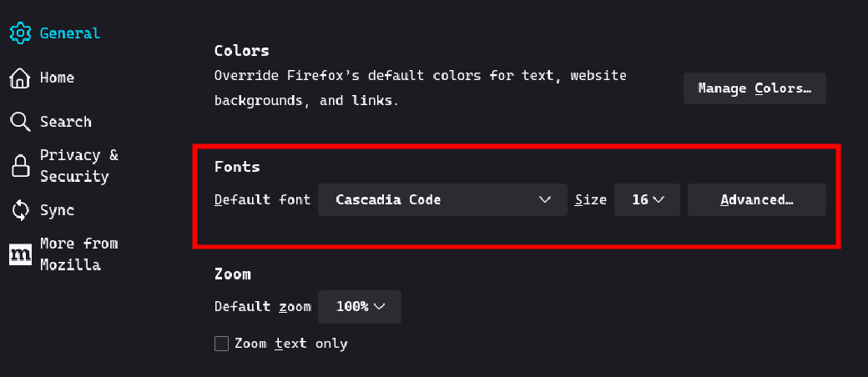Viewport: 868px width, 377px height.
Task: Select the General settings category
Action: point(70,33)
